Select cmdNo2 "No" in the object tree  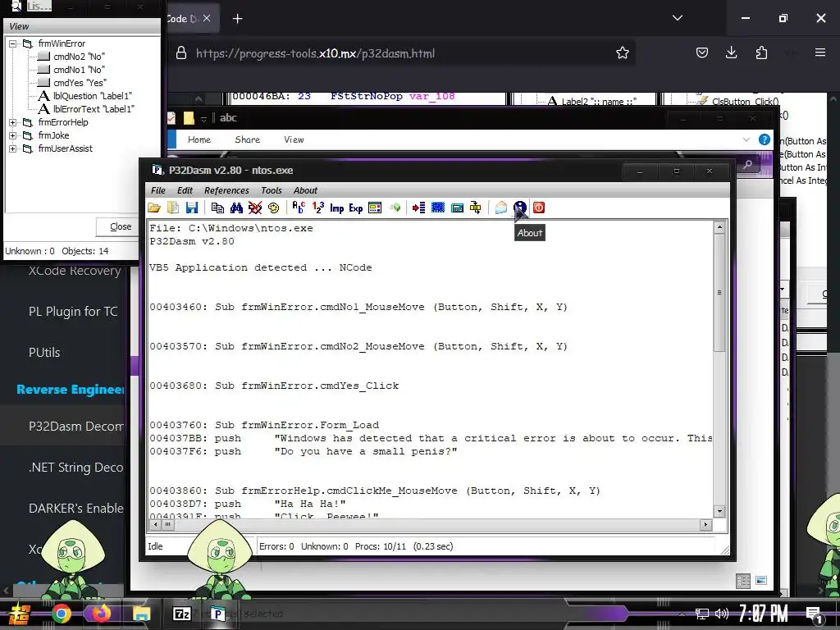(x=79, y=57)
